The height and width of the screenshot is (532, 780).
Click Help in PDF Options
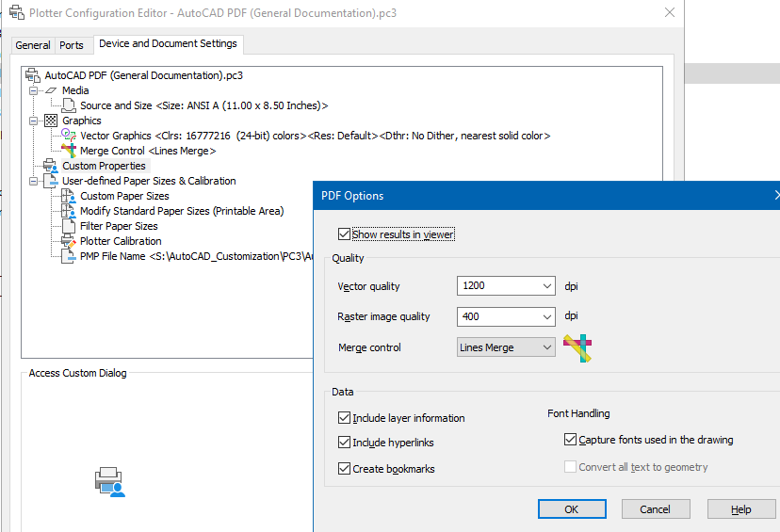tap(741, 509)
